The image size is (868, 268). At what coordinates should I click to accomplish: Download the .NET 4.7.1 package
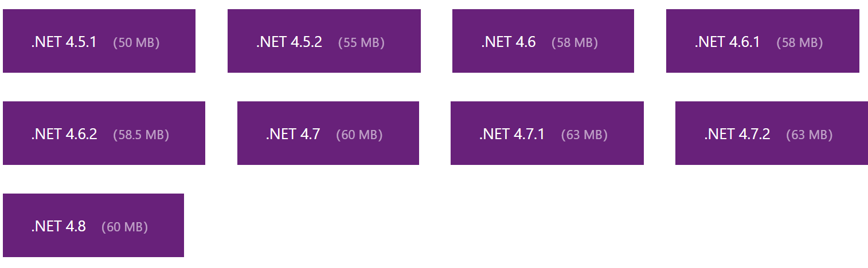point(547,133)
